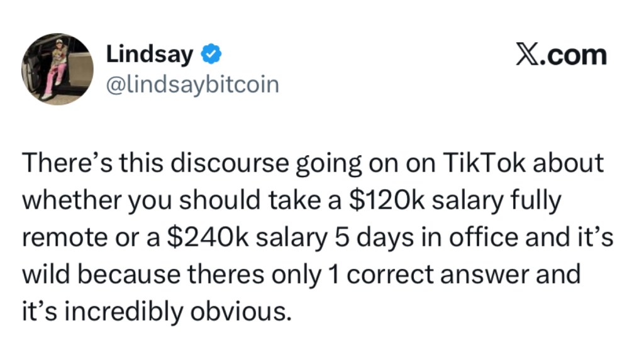Viewport: 644px width, 362px height.
Task: Click the tweet's opening word There's
Action: (61, 163)
